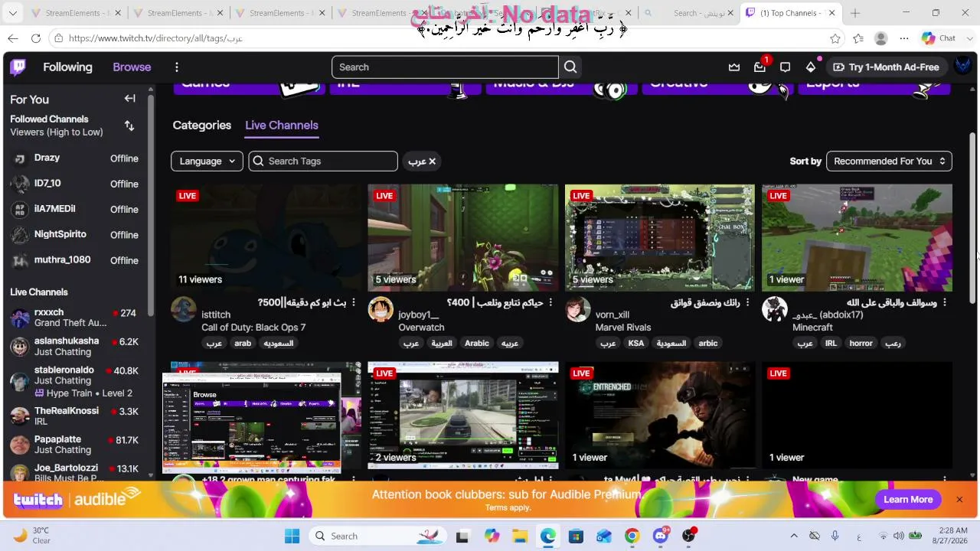The image size is (980, 551).
Task: Open the browser tab list dropdown
Action: (14, 13)
